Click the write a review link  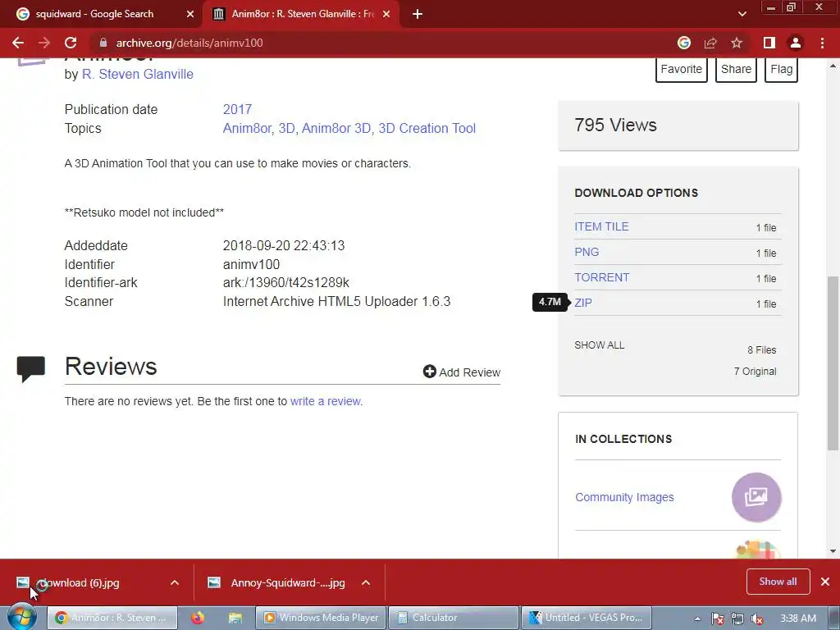click(325, 401)
